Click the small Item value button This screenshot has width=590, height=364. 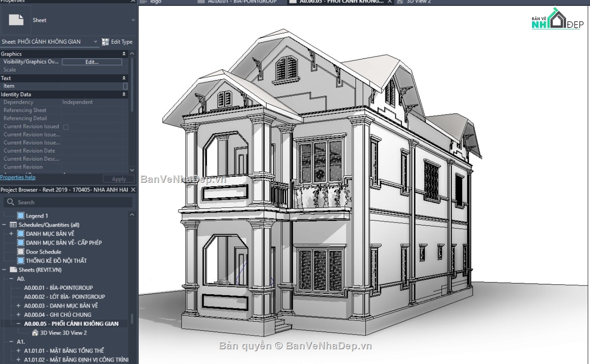[125, 86]
